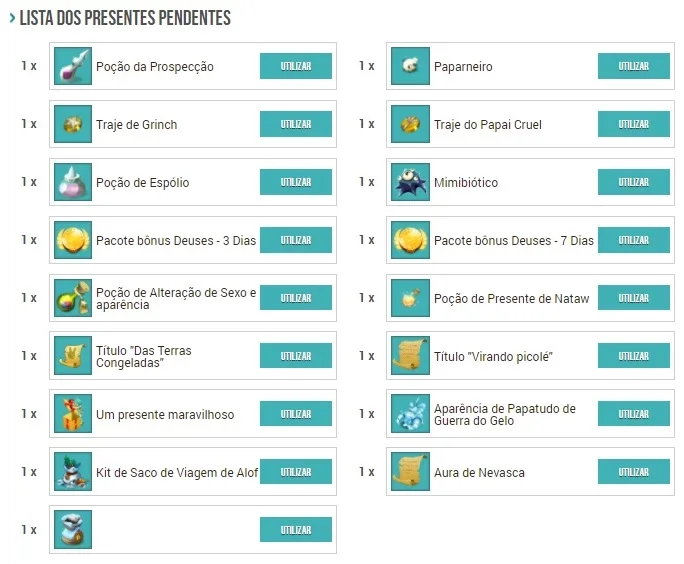Screen dimensions: 684x564
Task: Use the Pacote bônus Deuses 3 Dias
Action: pyautogui.click(x=296, y=240)
